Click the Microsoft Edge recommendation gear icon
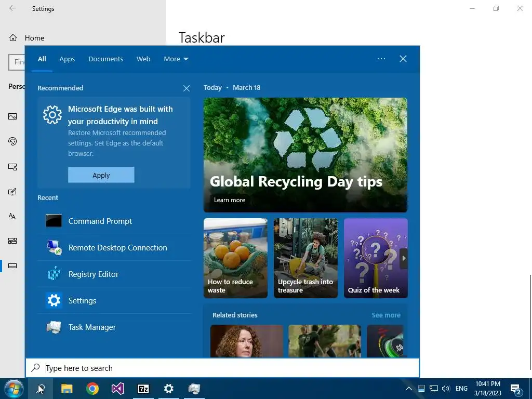This screenshot has width=532, height=399. click(x=52, y=115)
